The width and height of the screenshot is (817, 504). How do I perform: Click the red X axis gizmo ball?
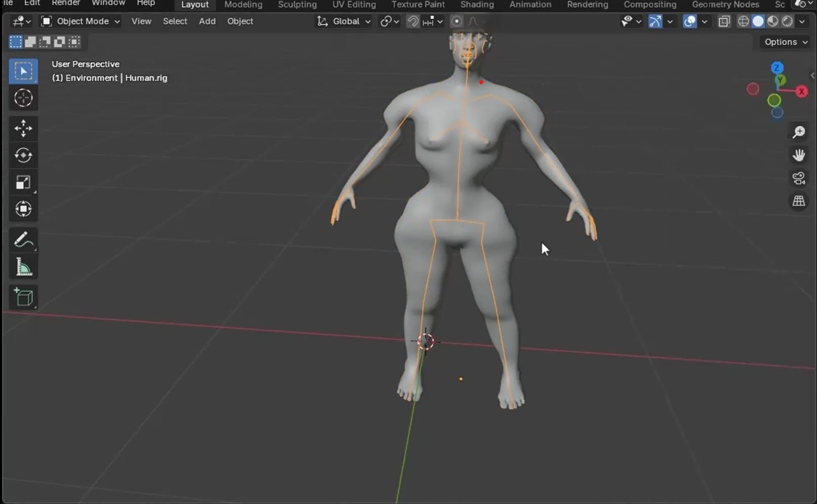(x=801, y=92)
